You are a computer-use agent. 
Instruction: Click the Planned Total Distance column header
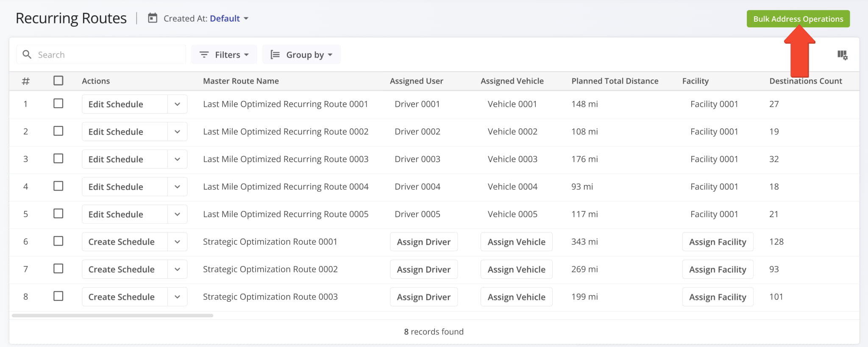(615, 81)
